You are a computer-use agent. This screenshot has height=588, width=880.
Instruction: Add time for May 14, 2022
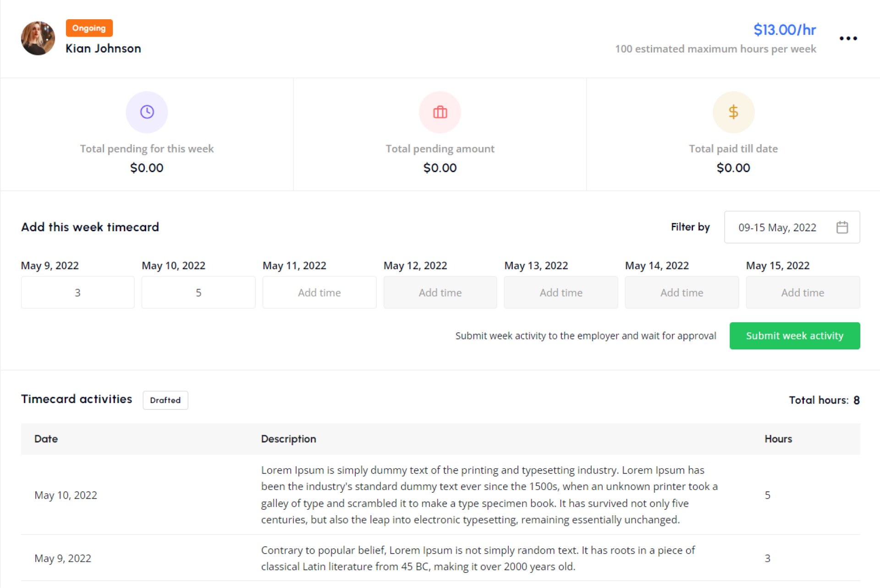pos(682,292)
